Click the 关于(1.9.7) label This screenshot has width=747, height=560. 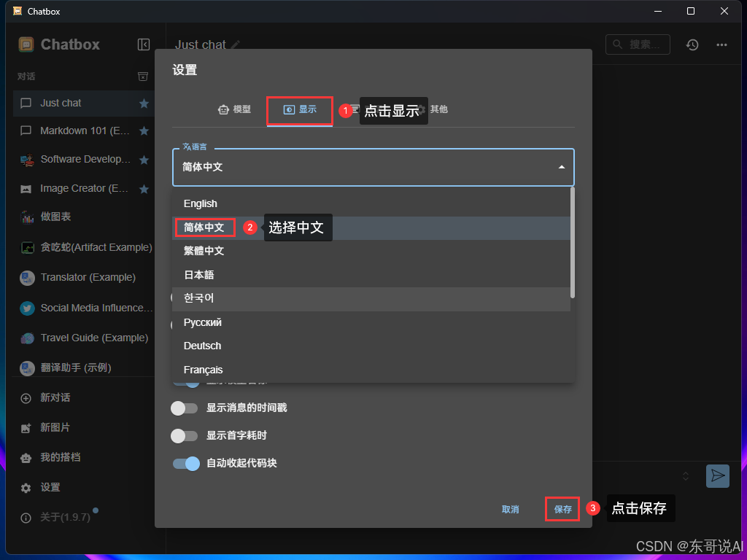pos(65,517)
